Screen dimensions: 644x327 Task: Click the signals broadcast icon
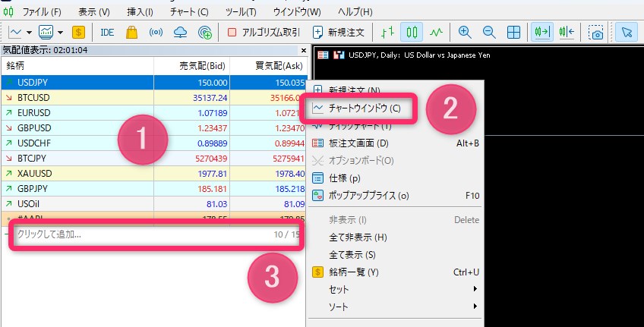pos(156,32)
